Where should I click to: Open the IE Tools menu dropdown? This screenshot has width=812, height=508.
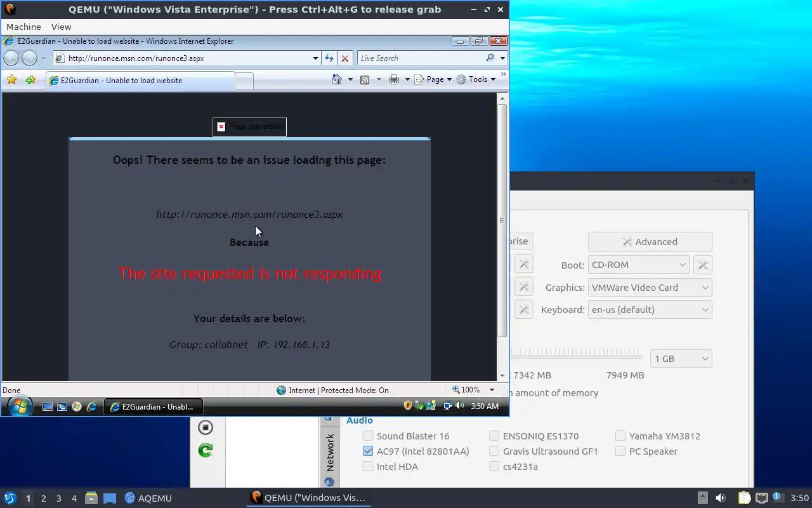pos(476,79)
